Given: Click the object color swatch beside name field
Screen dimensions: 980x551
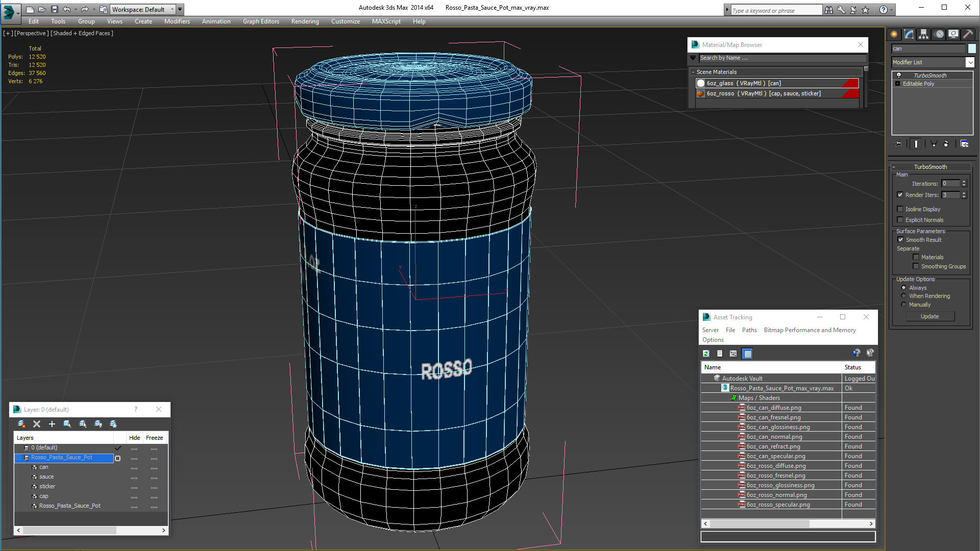Looking at the screenshot, I should coord(972,48).
